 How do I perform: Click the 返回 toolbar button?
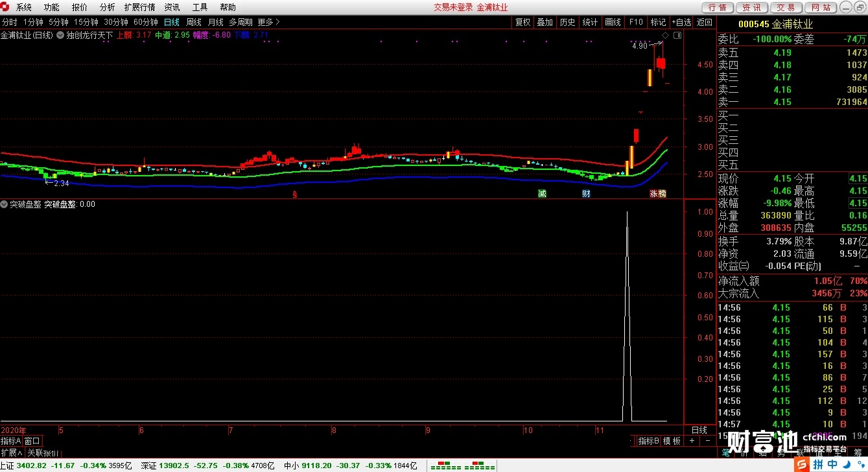[x=705, y=22]
